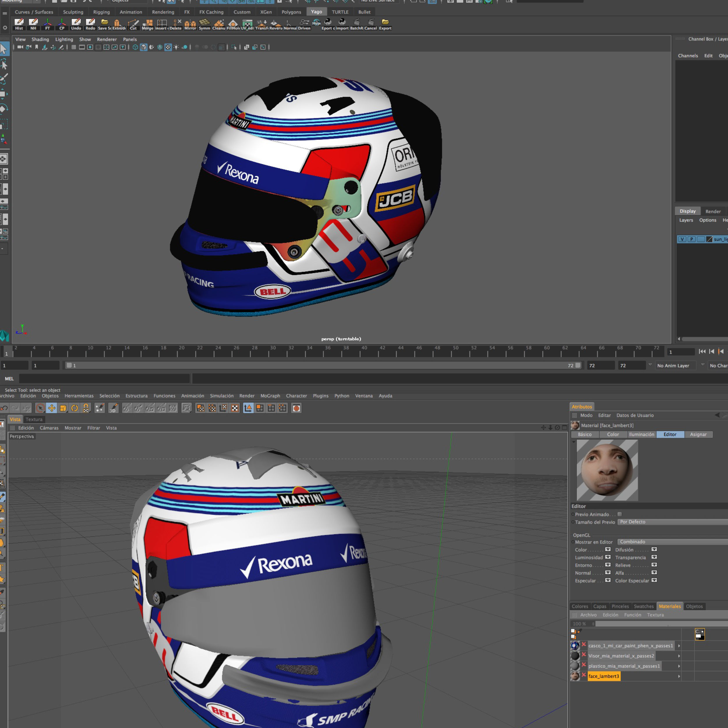Image resolution: width=728 pixels, height=728 pixels.
Task: Select the Cinema 4D Move tool icon
Action: (52, 408)
